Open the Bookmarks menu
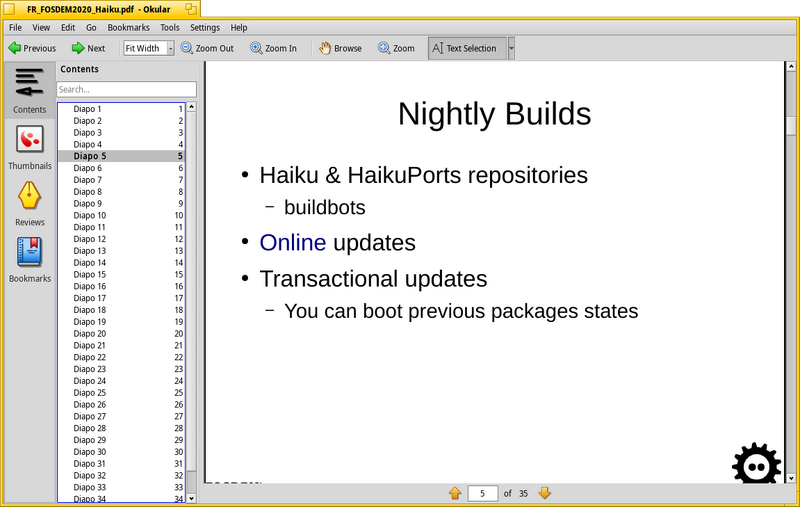 129,28
